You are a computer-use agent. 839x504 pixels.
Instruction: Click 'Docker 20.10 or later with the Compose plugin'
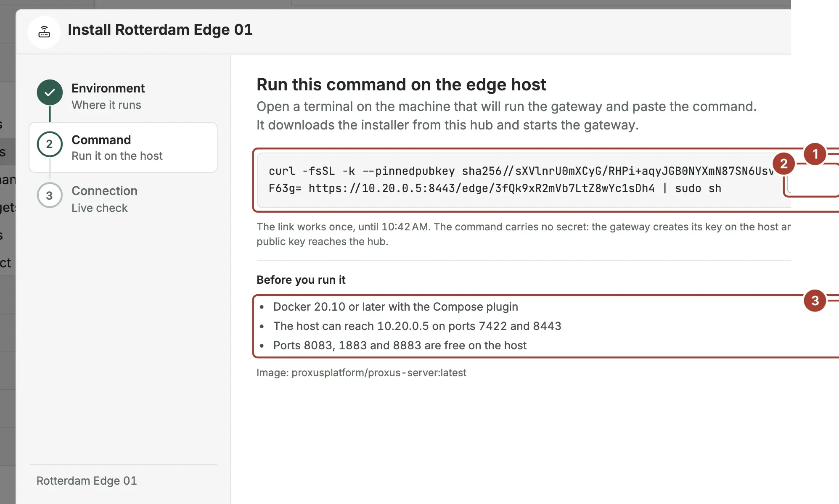tap(395, 307)
